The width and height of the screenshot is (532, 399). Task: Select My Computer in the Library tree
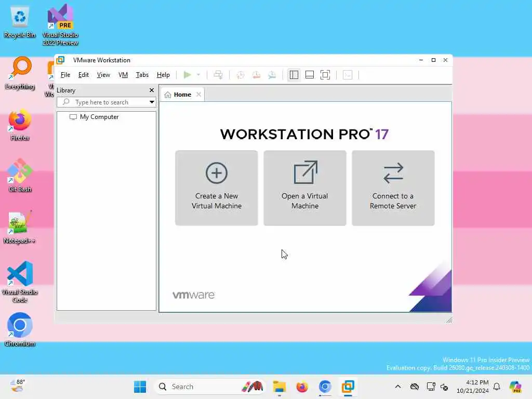pos(99,117)
